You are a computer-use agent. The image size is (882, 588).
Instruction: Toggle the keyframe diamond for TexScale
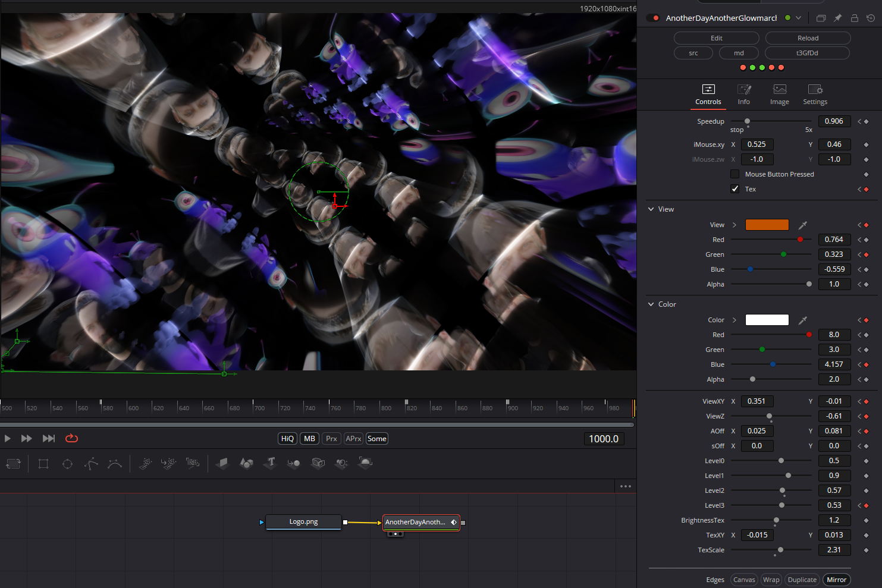point(866,550)
